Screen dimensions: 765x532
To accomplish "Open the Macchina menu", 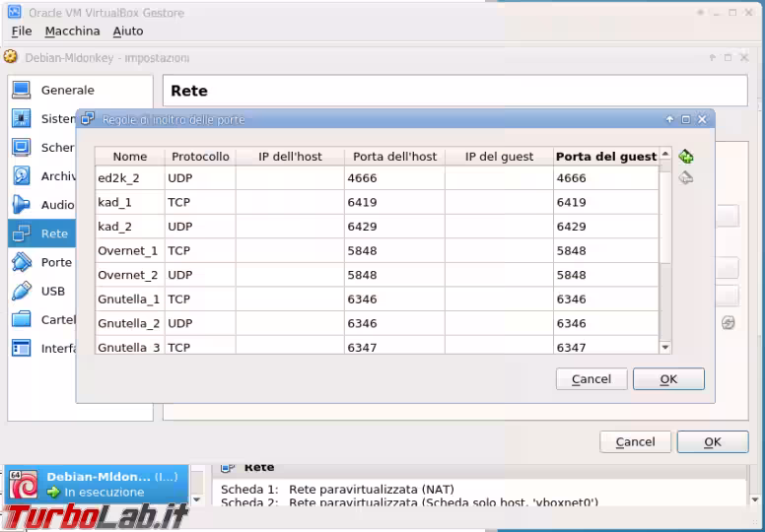I will [72, 32].
